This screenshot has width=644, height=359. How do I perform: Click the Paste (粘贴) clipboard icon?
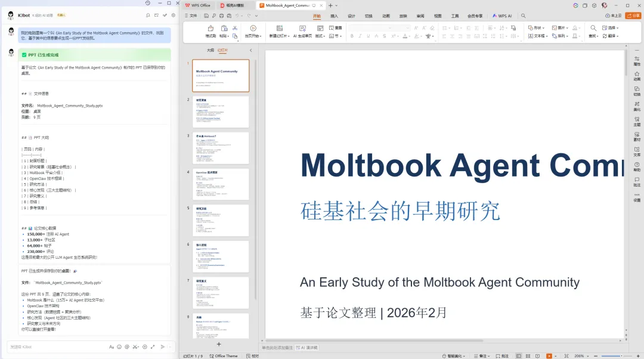tap(224, 29)
